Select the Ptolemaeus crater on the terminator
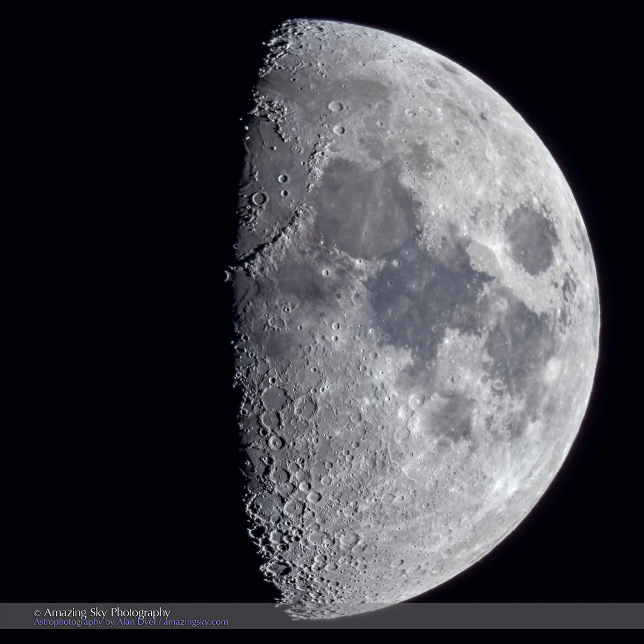644x644 pixels. coord(274,398)
